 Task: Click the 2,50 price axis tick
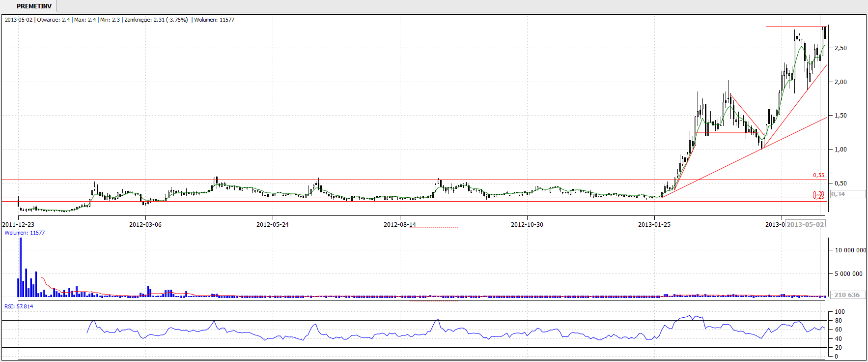tap(840, 48)
